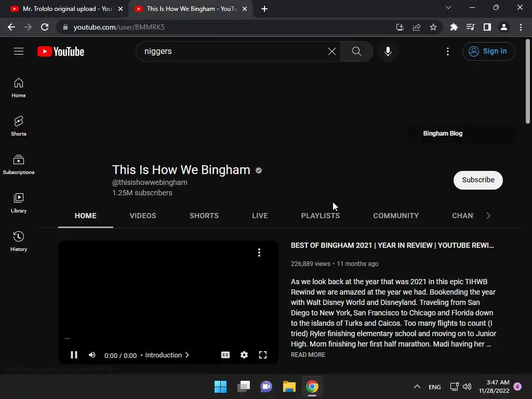Click READ MORE on video description
Viewport: 532px width, 399px height.
click(308, 354)
